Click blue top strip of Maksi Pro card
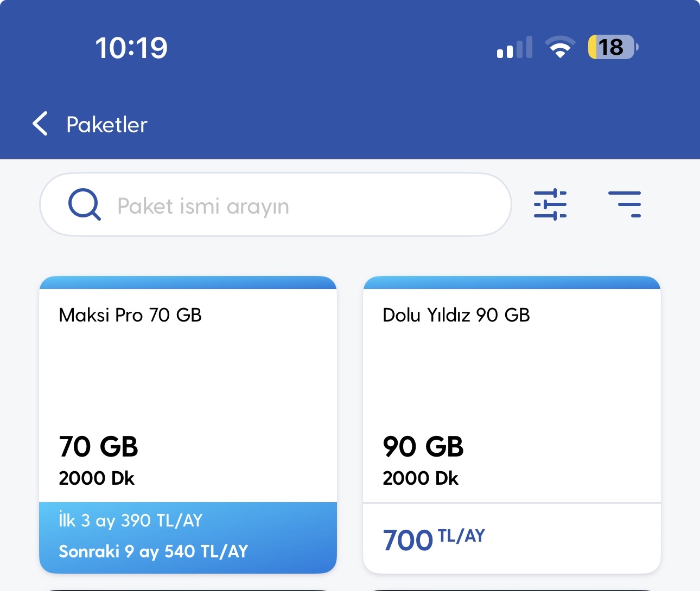The image size is (700, 591). click(x=188, y=282)
